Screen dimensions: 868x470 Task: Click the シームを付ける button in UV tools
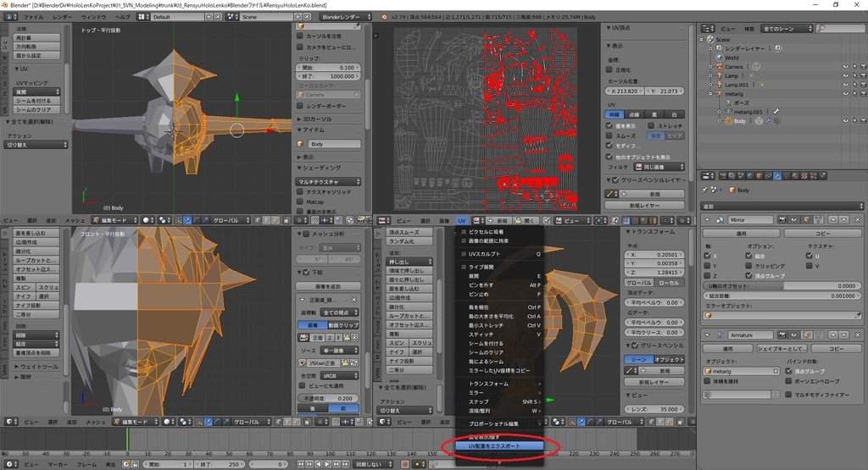(x=36, y=101)
